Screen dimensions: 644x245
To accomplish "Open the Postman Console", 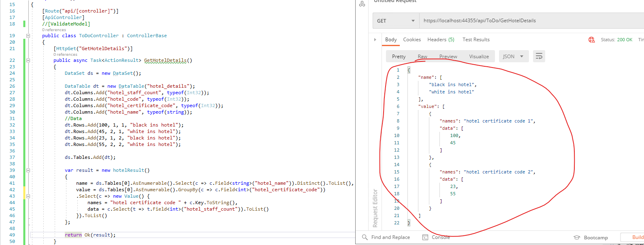I will tap(436, 237).
